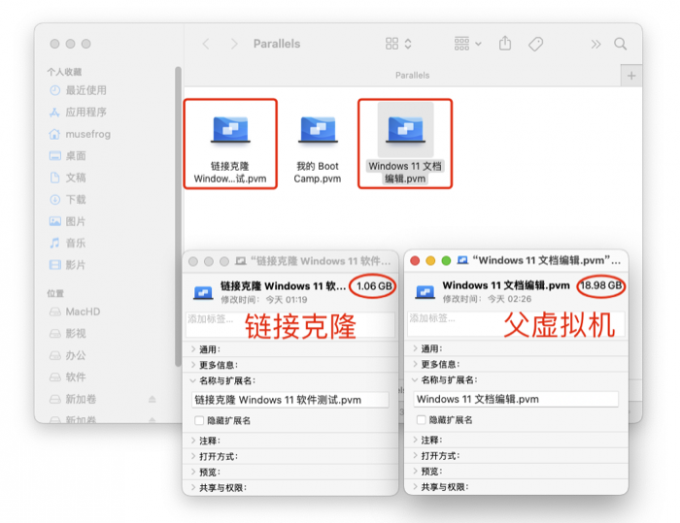This screenshot has width=680, height=523.
Task: Click the Finder sidebar scrollbar
Action: click(178, 217)
